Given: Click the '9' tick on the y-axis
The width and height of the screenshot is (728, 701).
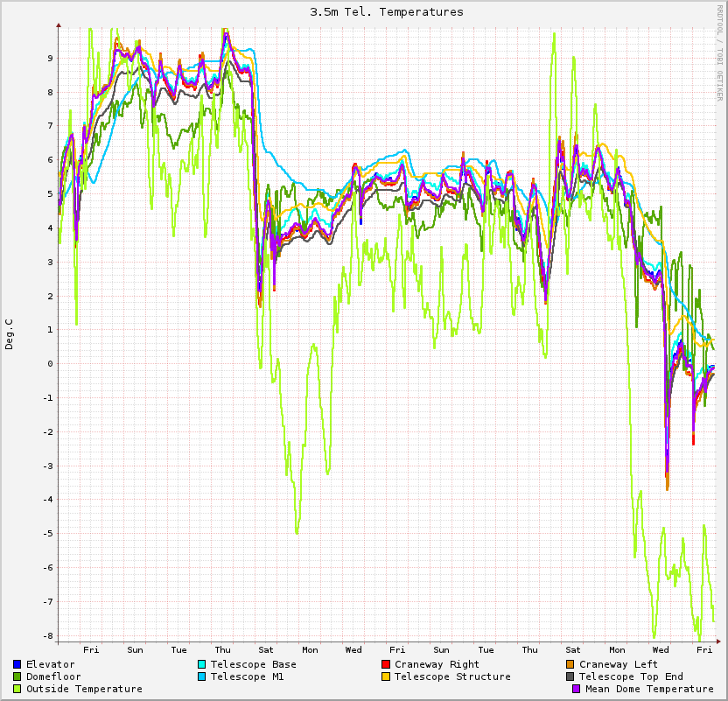Looking at the screenshot, I should tap(51, 59).
